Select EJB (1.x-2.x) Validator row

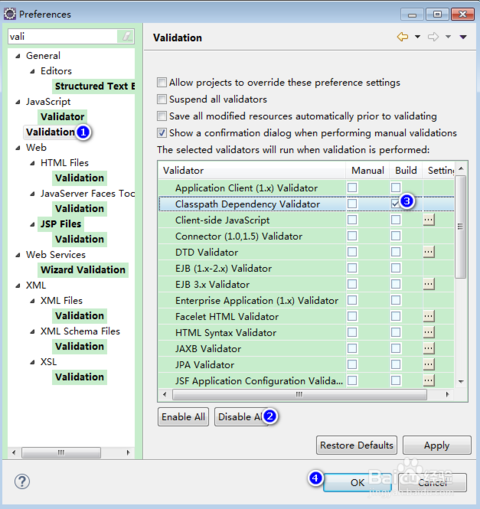(306, 268)
